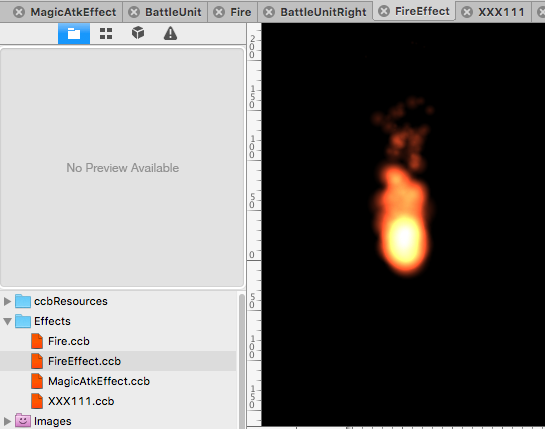Switch to the BattleUnit tab

(173, 12)
